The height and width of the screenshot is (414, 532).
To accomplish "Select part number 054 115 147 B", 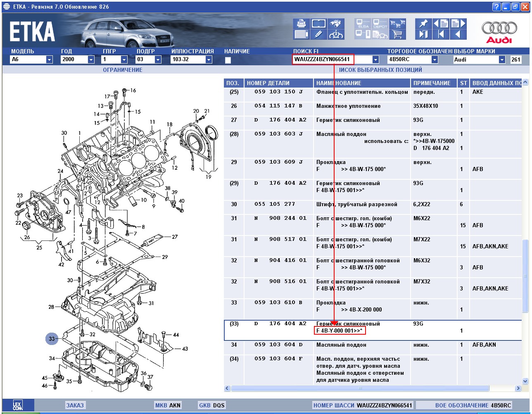I will [279, 106].
